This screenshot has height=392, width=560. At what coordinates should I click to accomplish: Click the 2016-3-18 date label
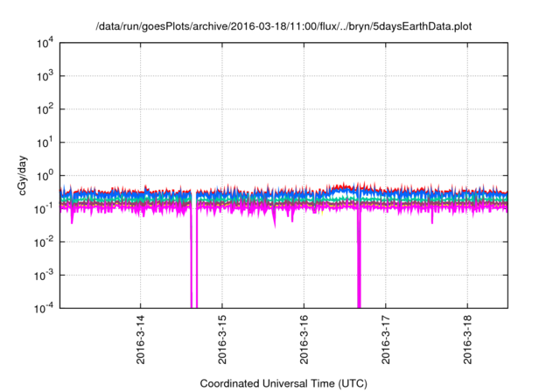tap(467, 339)
